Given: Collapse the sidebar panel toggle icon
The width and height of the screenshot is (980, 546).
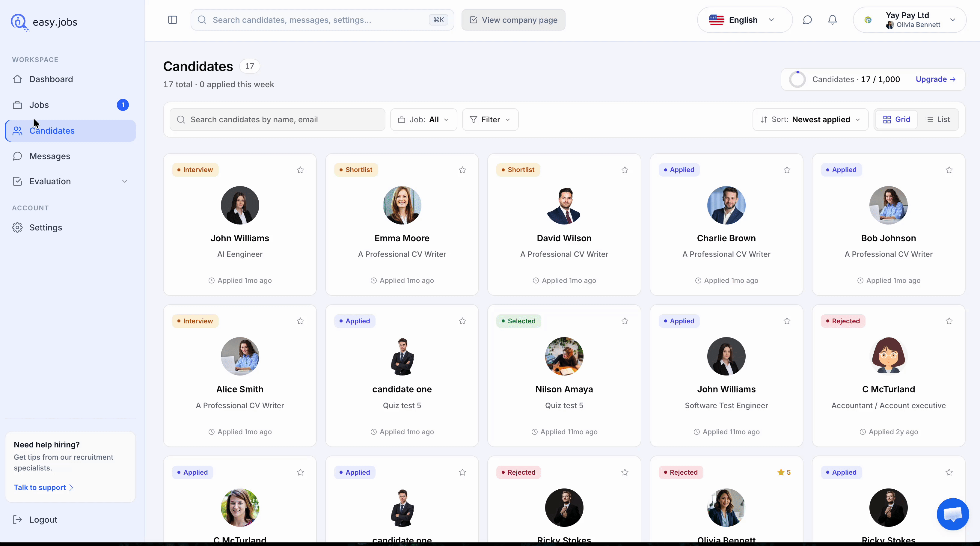Looking at the screenshot, I should [x=173, y=20].
